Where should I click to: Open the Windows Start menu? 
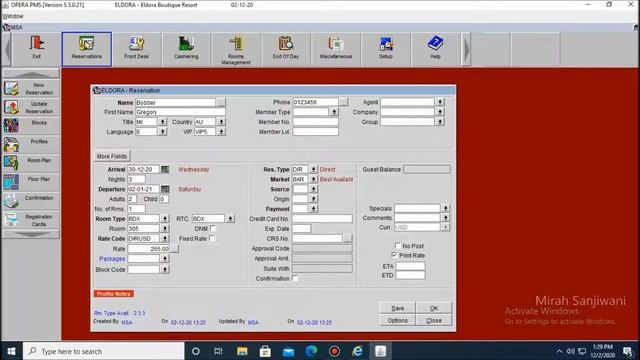(11, 351)
